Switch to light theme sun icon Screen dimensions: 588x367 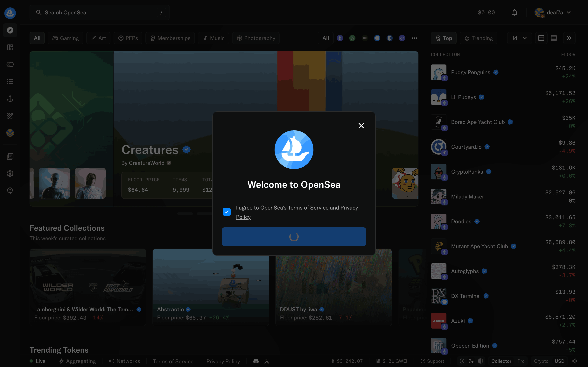[462, 361]
